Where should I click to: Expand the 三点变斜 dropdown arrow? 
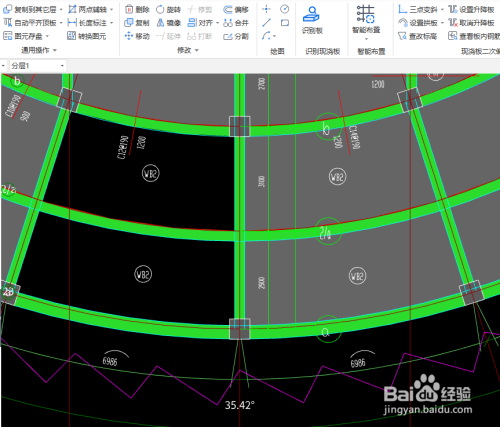click(443, 10)
